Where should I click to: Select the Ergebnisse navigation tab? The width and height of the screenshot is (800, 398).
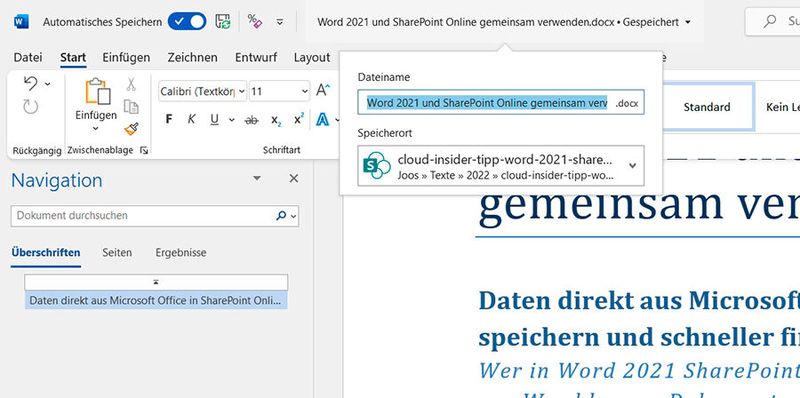pyautogui.click(x=181, y=253)
